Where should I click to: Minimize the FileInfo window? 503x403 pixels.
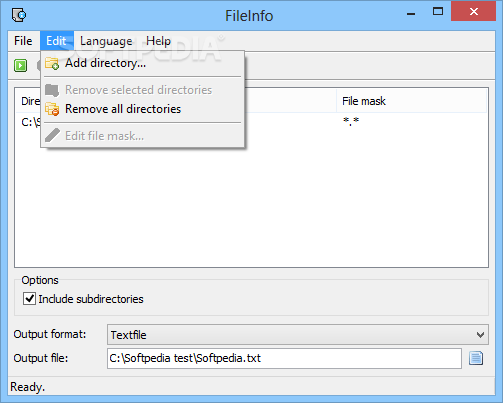(411, 13)
